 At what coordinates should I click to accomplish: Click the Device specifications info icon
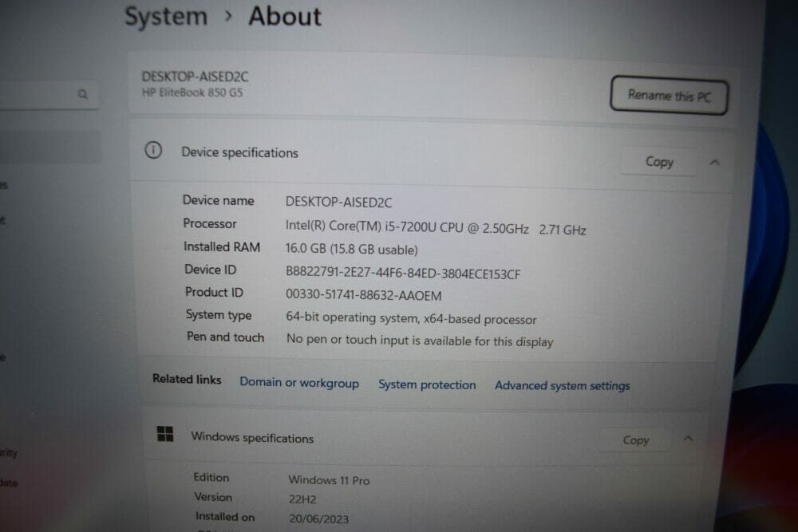pos(153,150)
